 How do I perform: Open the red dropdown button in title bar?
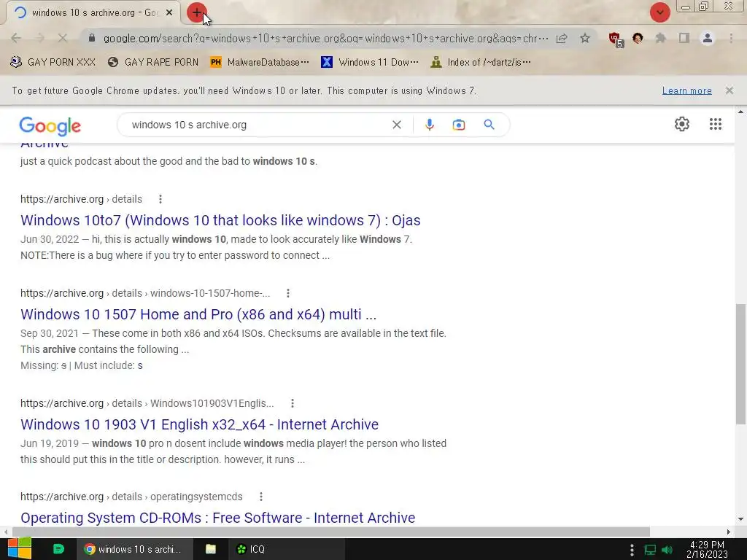pyautogui.click(x=659, y=12)
